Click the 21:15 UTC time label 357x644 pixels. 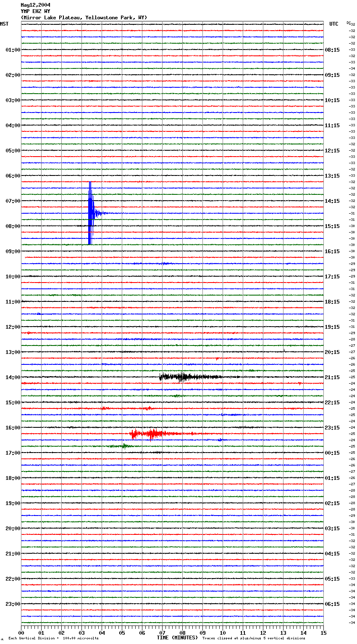pos(332,377)
